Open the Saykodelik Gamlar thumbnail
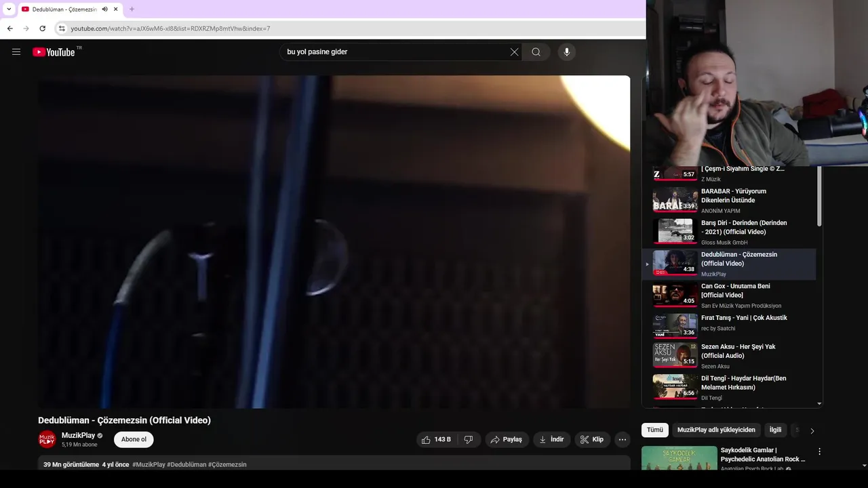The image size is (868, 488). coord(679,458)
